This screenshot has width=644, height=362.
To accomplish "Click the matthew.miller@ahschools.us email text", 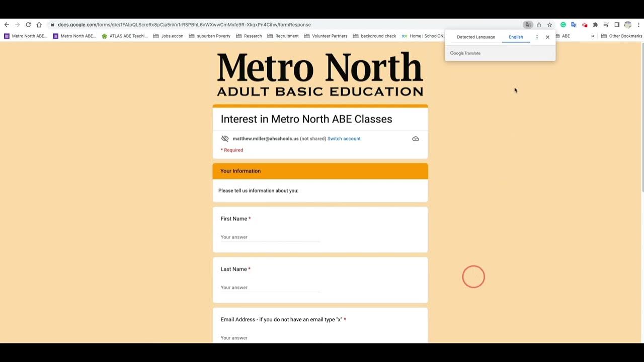I will point(266,139).
